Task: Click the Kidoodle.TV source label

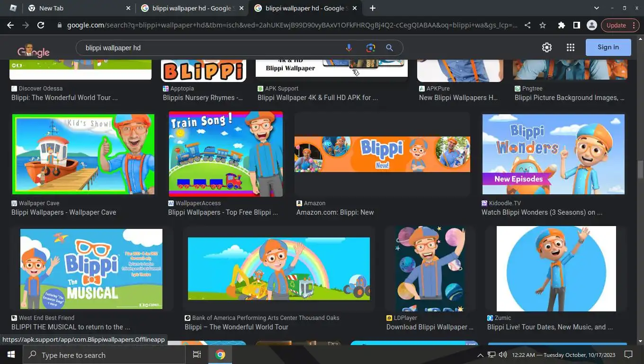Action: pyautogui.click(x=505, y=203)
